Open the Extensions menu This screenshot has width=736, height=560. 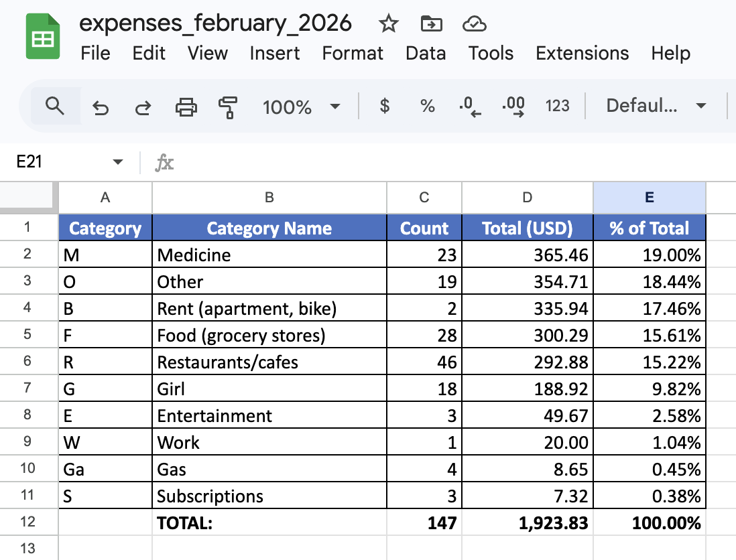coord(582,53)
